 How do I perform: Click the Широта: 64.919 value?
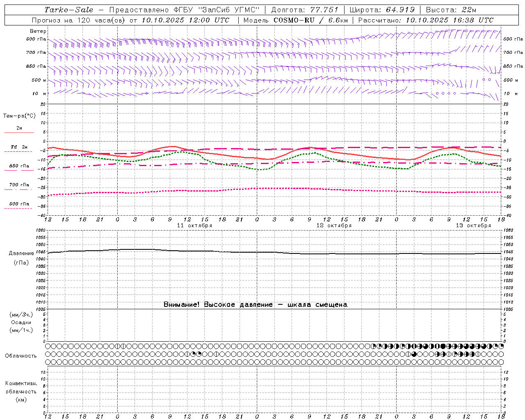click(x=382, y=10)
